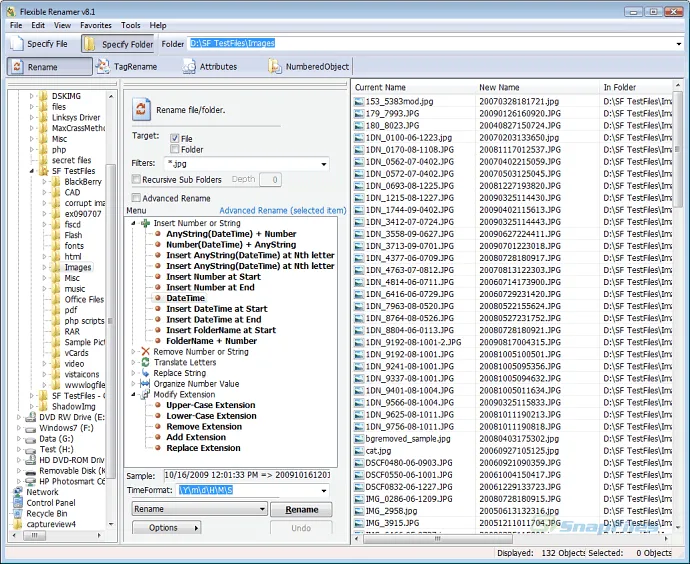Screen dimensions: 690x564
Task: Click the image icon of cat.jpg
Action: coord(359,451)
